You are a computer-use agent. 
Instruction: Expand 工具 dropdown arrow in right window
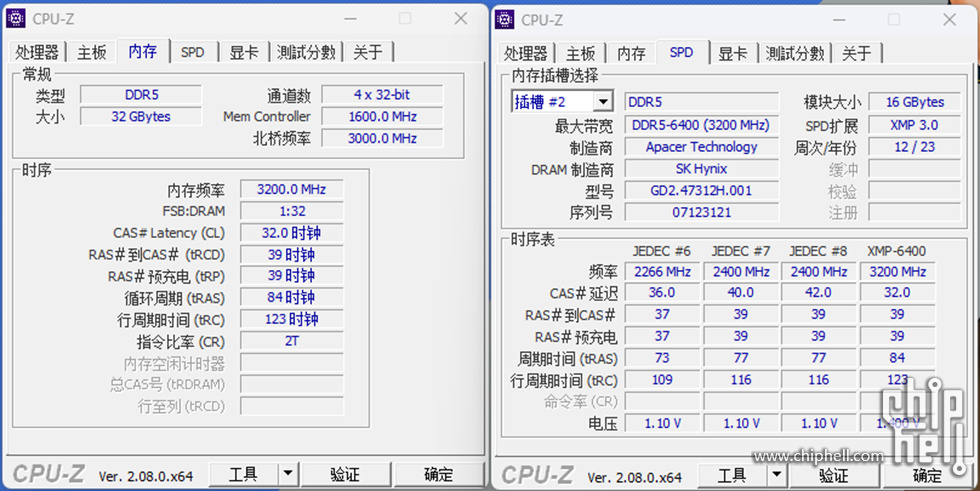pyautogui.click(x=777, y=477)
